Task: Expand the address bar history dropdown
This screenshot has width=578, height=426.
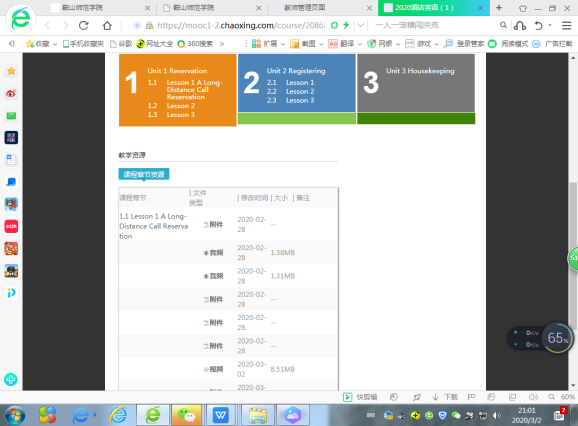Action: click(361, 25)
